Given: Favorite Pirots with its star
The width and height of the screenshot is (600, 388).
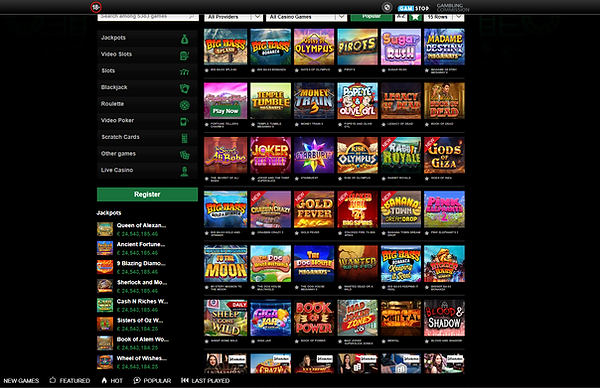Looking at the screenshot, I should [340, 70].
